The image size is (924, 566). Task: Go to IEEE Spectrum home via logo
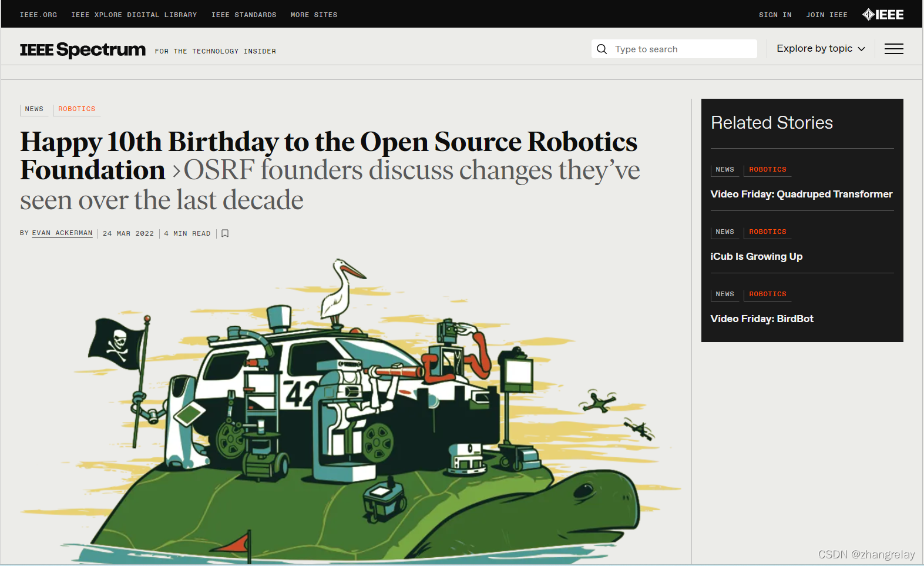tap(83, 50)
